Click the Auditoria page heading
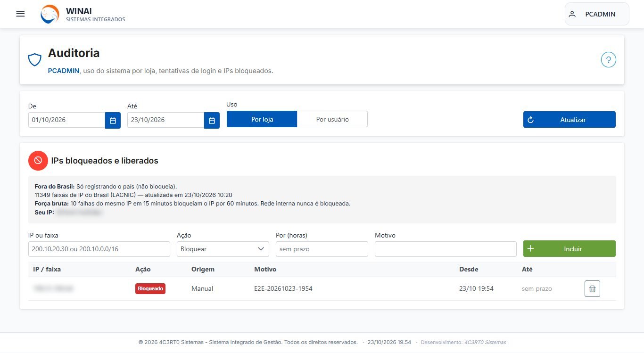The width and height of the screenshot is (644, 353). pos(74,53)
